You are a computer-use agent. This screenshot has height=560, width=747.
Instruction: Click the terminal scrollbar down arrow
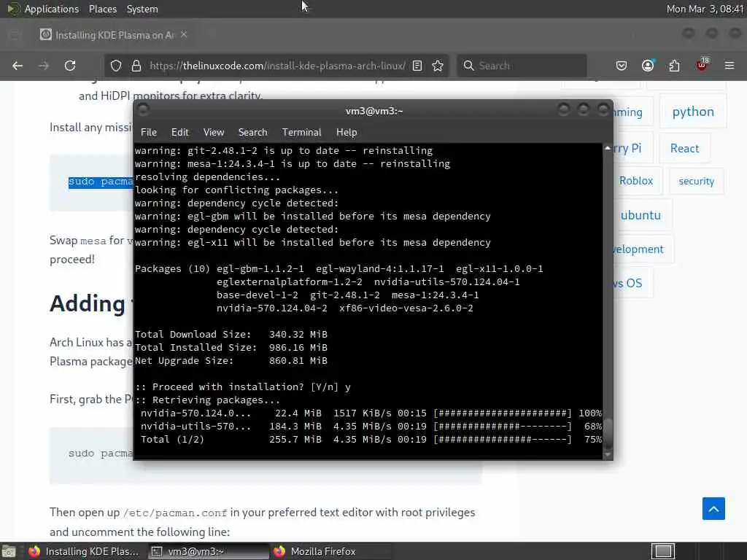click(608, 455)
